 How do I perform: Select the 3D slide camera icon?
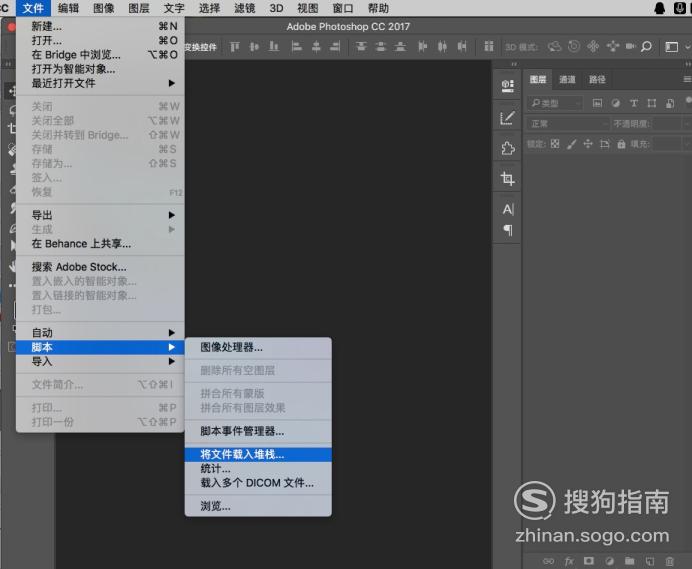pyautogui.click(x=613, y=46)
